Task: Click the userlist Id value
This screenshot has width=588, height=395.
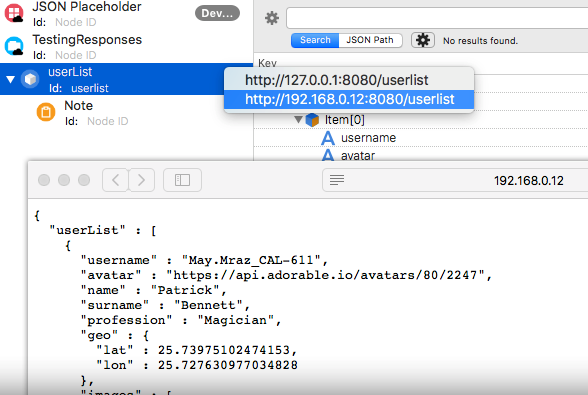Action: (90, 89)
